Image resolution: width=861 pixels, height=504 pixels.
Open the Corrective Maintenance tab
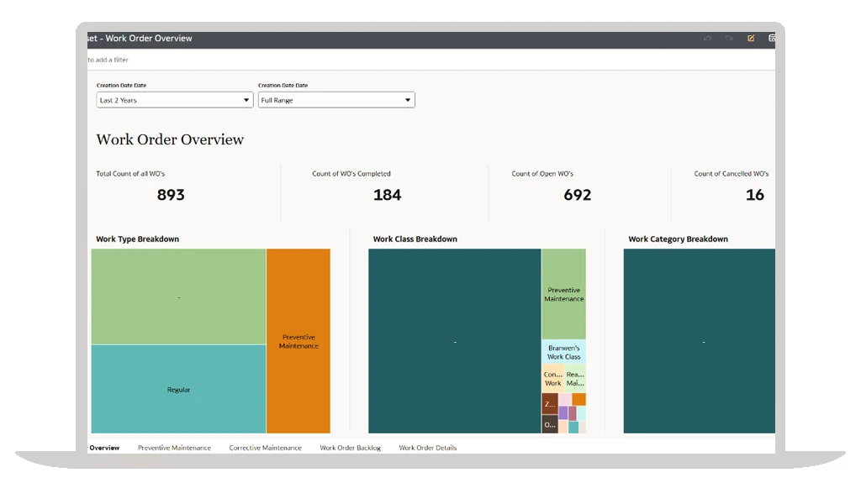pos(265,448)
